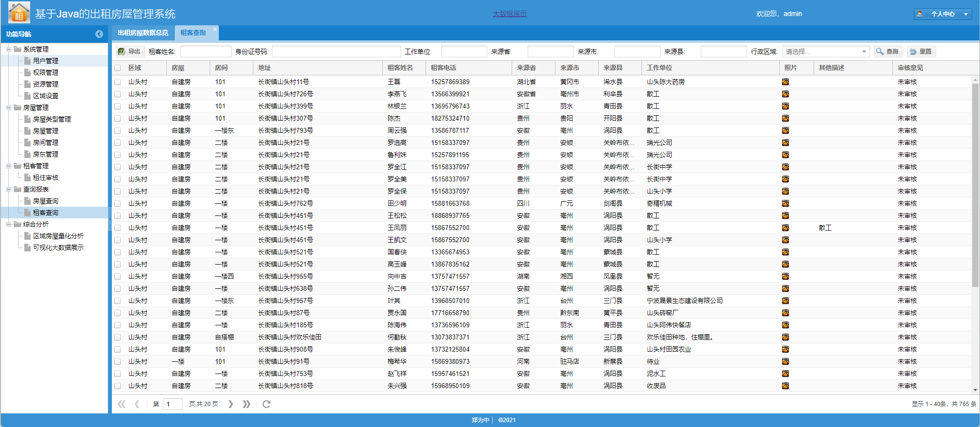This screenshot has width=980, height=427.
Task: Click the house logo icon in the header
Action: coord(19,13)
